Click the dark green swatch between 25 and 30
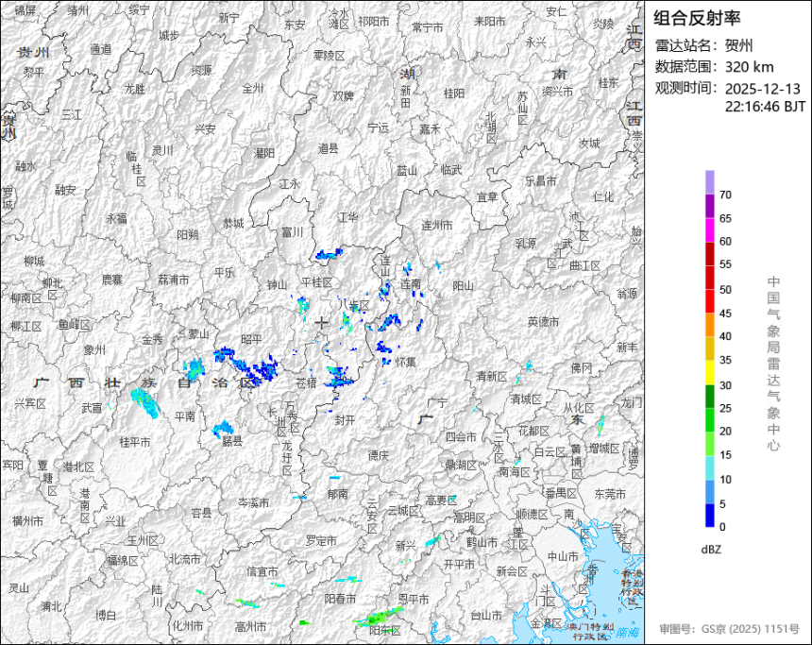Viewport: 812px width, 645px height. (x=709, y=397)
